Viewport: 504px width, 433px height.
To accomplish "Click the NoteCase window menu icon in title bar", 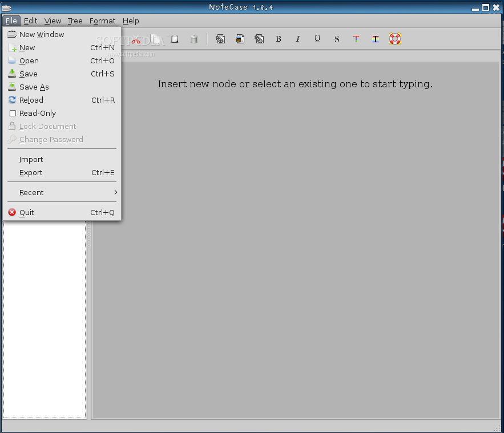I will tap(6, 8).
